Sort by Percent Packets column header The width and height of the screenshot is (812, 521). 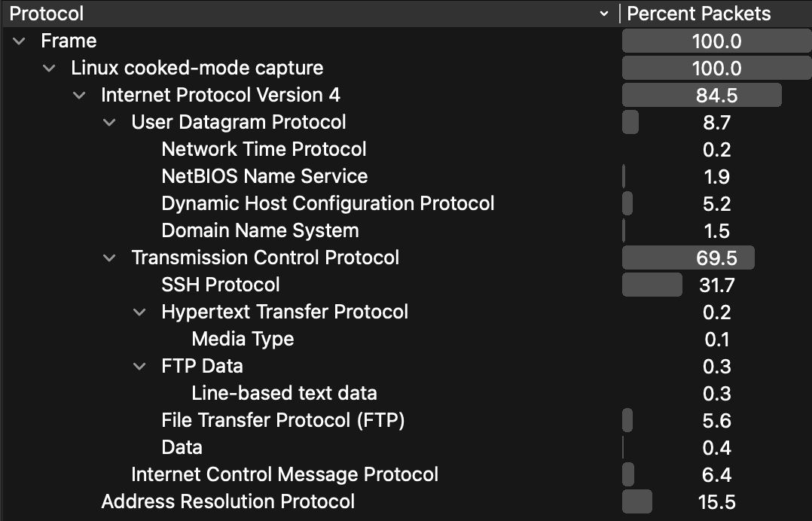pyautogui.click(x=699, y=14)
